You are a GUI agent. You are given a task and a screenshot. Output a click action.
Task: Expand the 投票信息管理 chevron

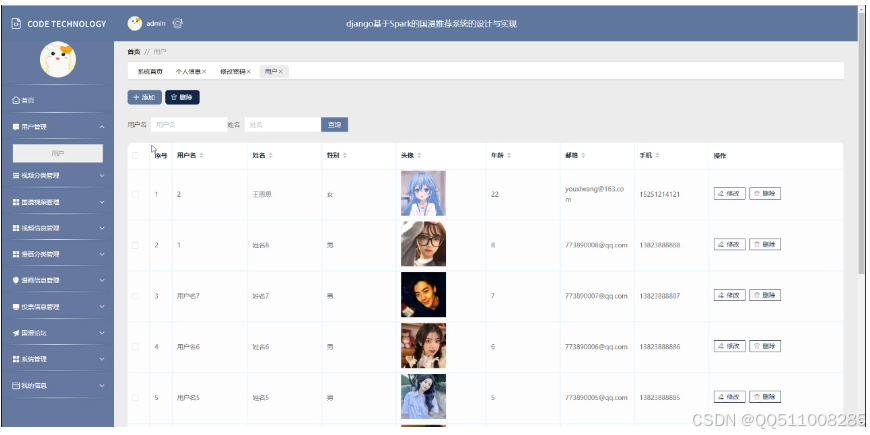click(102, 307)
